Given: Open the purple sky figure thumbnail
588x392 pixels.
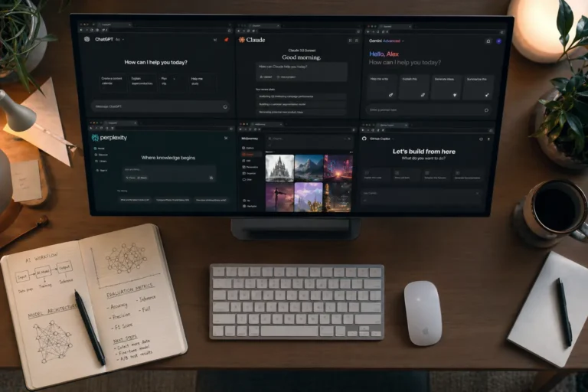Looking at the screenshot, I should [279, 197].
